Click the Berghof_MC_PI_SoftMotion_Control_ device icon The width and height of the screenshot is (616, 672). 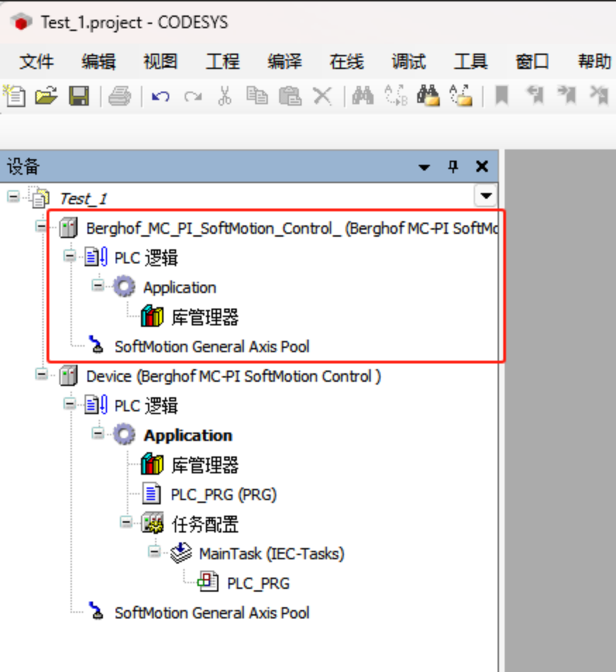pyautogui.click(x=68, y=228)
